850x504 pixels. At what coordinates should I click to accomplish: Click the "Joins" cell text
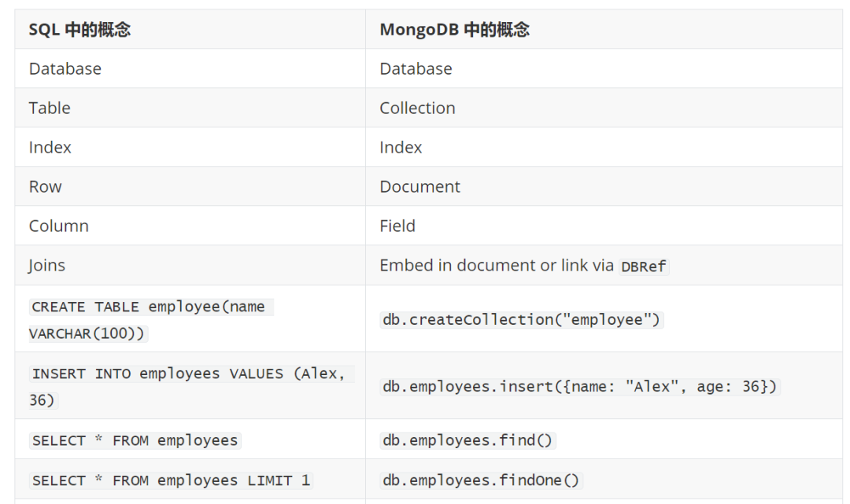click(47, 266)
